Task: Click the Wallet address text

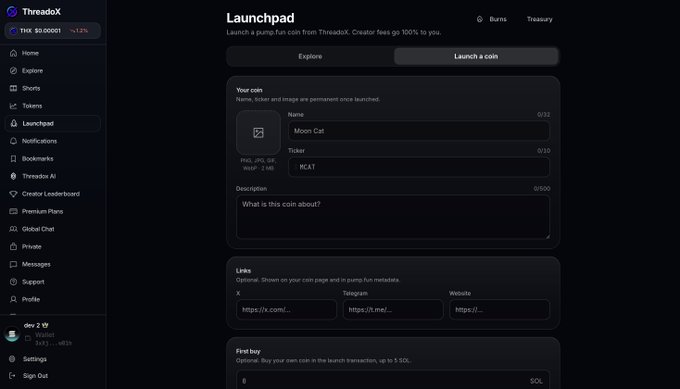Action: click(53, 343)
